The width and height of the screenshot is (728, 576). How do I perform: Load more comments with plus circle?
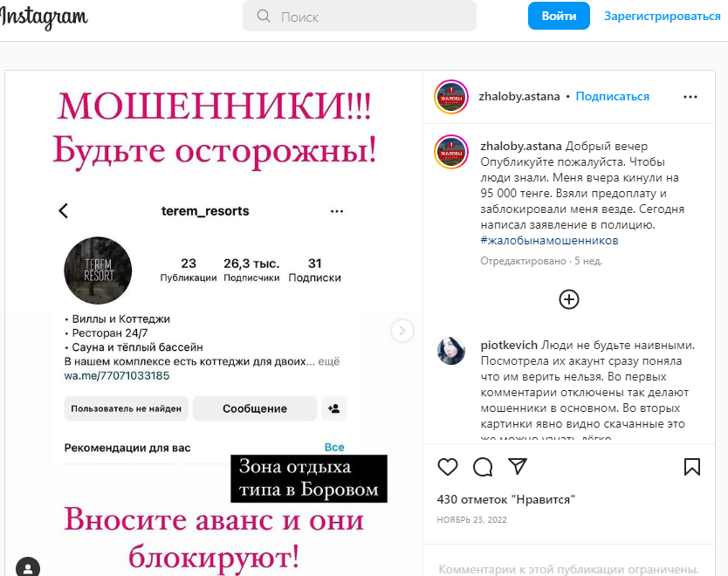pyautogui.click(x=569, y=299)
